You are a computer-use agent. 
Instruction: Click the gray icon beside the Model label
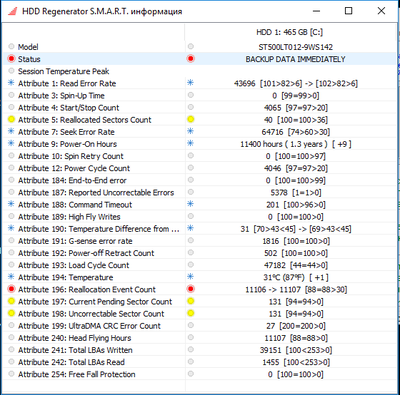(12, 47)
